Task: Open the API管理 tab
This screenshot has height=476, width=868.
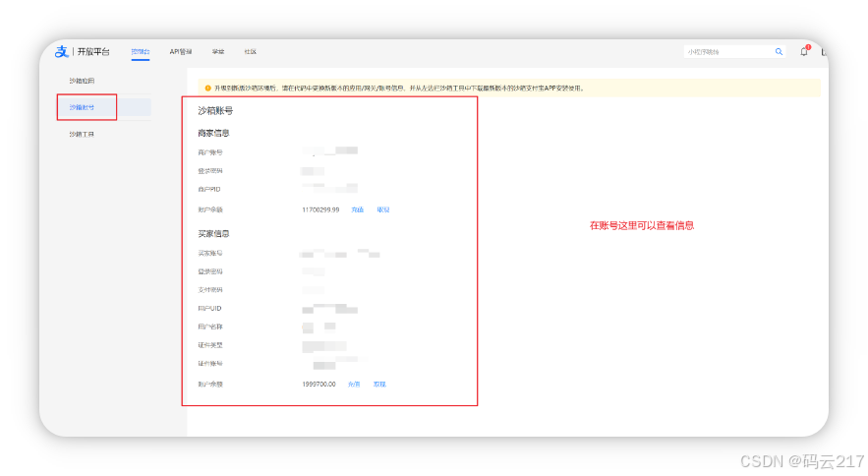Action: 181,51
